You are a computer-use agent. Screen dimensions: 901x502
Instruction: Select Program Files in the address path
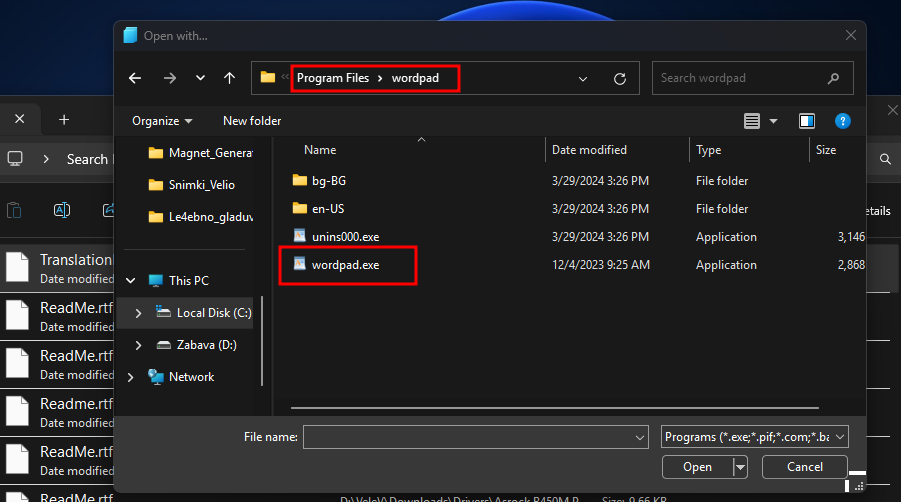pos(333,78)
